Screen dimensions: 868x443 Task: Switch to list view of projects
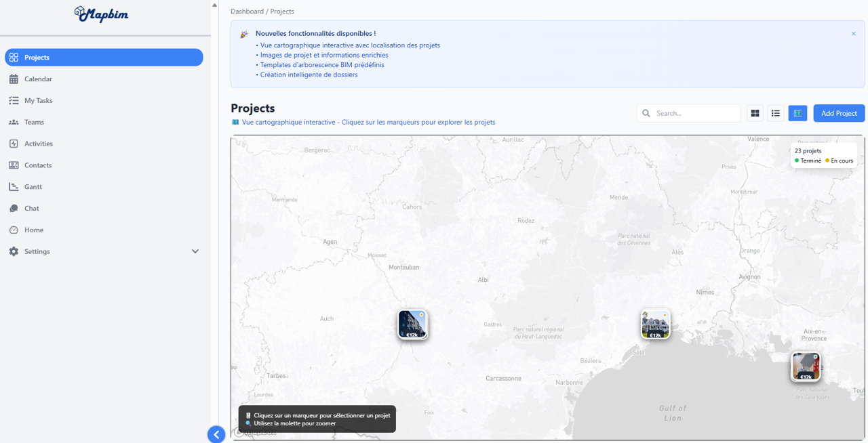(x=776, y=113)
